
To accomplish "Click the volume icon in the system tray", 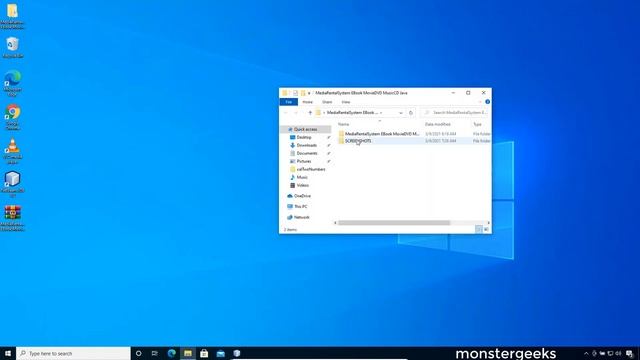I will [618, 353].
